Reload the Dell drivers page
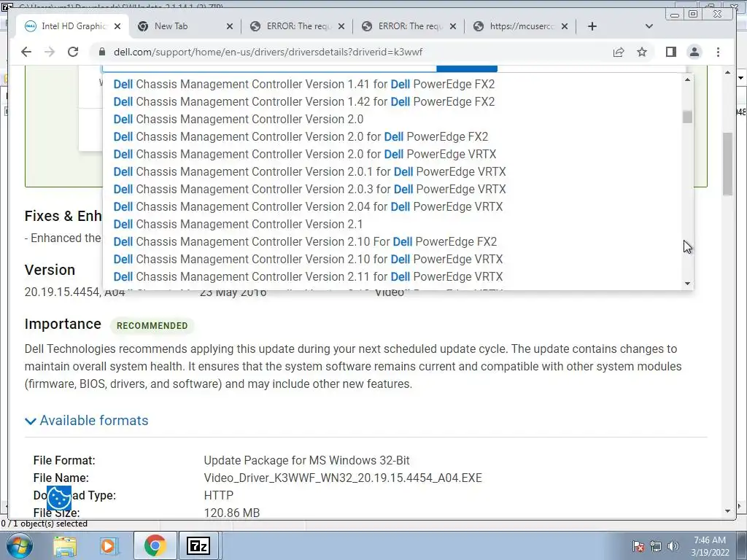Image resolution: width=747 pixels, height=560 pixels. [x=73, y=52]
